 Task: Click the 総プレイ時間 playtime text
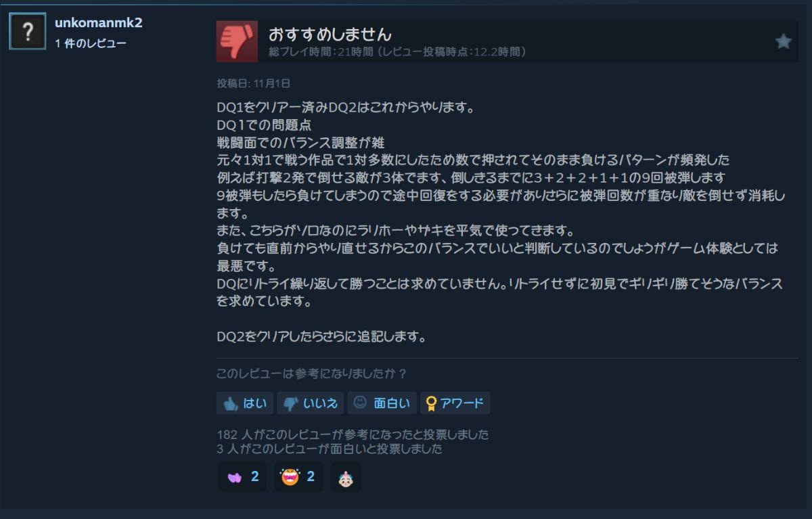397,52
